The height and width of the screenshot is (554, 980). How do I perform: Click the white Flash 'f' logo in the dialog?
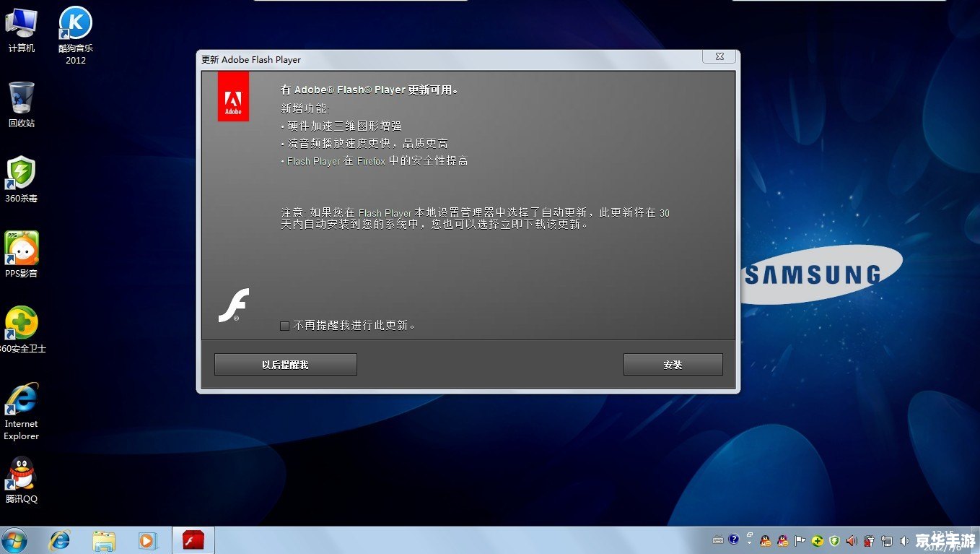point(233,305)
